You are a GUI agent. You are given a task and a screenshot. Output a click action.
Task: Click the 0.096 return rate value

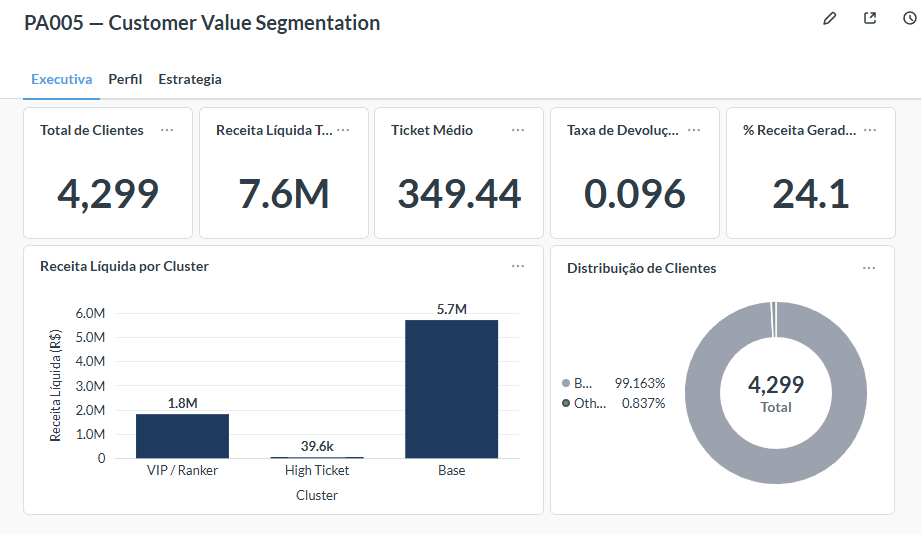[x=634, y=194]
